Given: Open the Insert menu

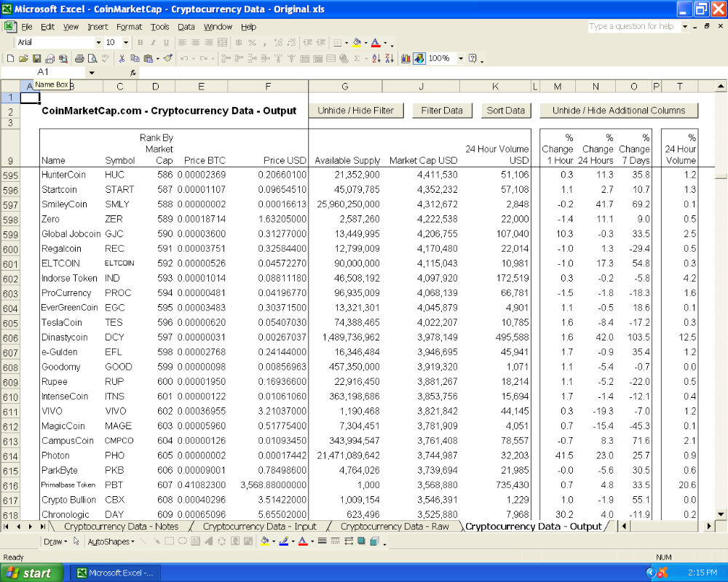Looking at the screenshot, I should click(x=98, y=27).
